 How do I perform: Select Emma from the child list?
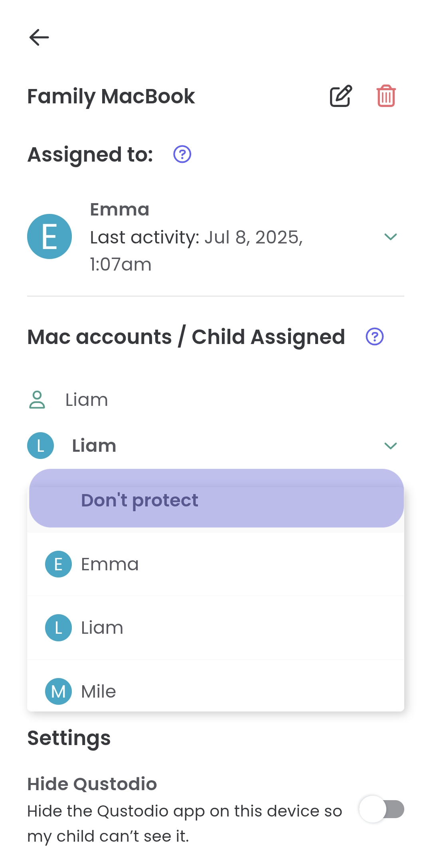(x=160, y=564)
